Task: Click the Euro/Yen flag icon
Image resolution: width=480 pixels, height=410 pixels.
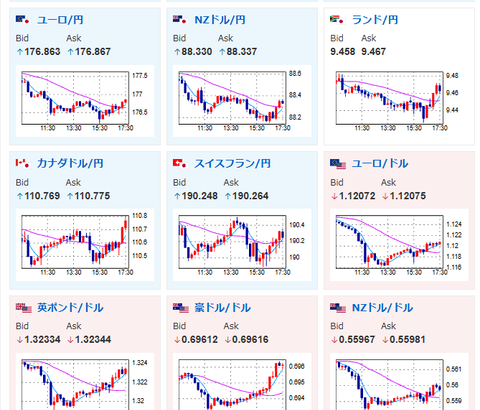Action: 23,20
